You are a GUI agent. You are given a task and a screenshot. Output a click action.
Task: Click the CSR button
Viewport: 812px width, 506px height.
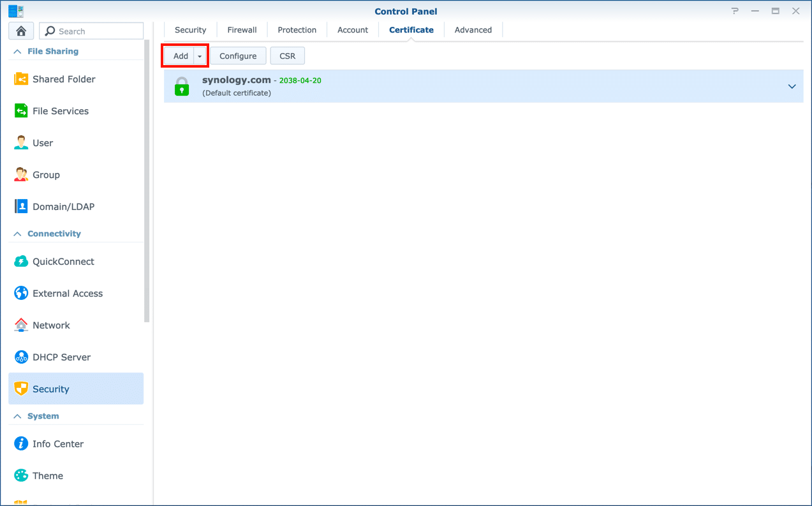(x=288, y=56)
